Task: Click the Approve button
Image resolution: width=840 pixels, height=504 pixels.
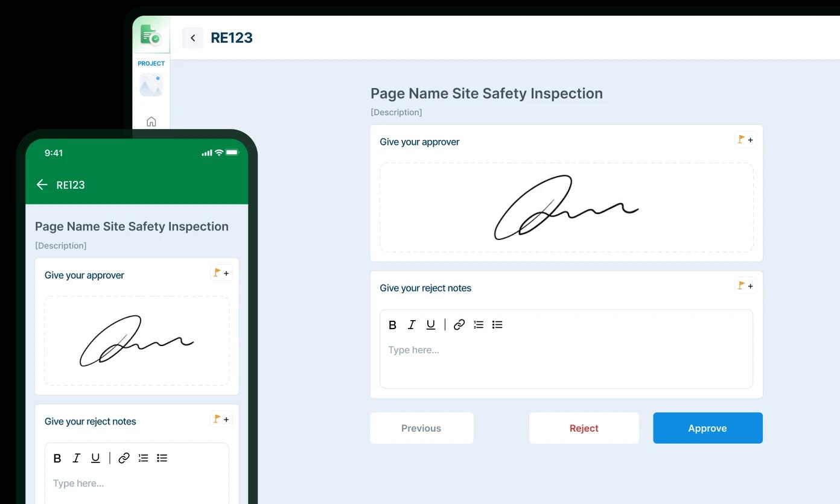Action: coord(707,428)
